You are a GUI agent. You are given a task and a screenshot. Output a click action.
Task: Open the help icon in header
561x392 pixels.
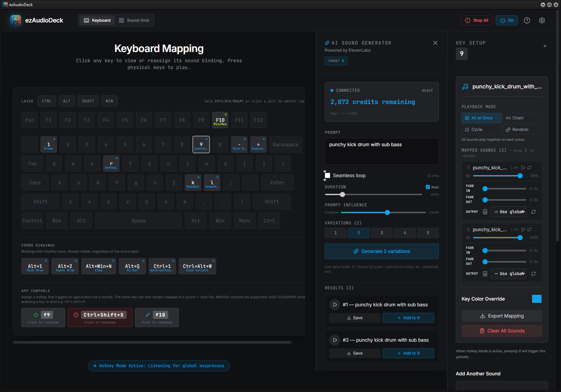527,20
